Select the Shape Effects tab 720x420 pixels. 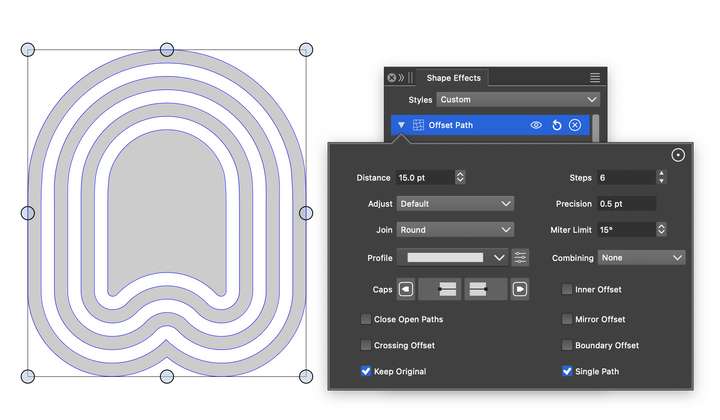[453, 78]
